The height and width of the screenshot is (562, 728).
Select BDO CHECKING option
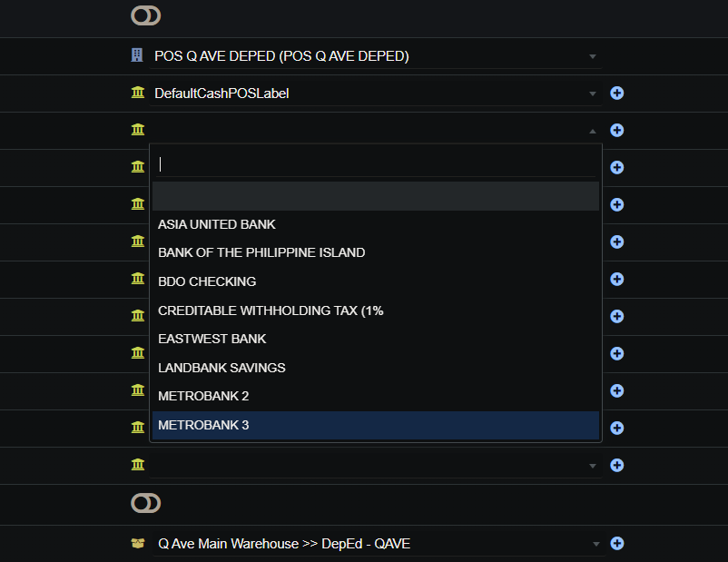(207, 281)
